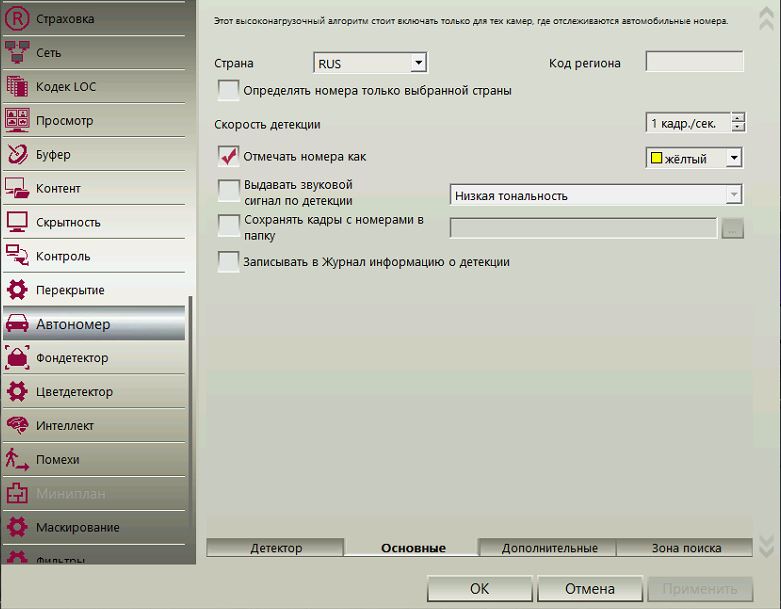Viewport: 781px width, 609px height.
Task: Open the Страховка section icon
Action: (x=17, y=19)
